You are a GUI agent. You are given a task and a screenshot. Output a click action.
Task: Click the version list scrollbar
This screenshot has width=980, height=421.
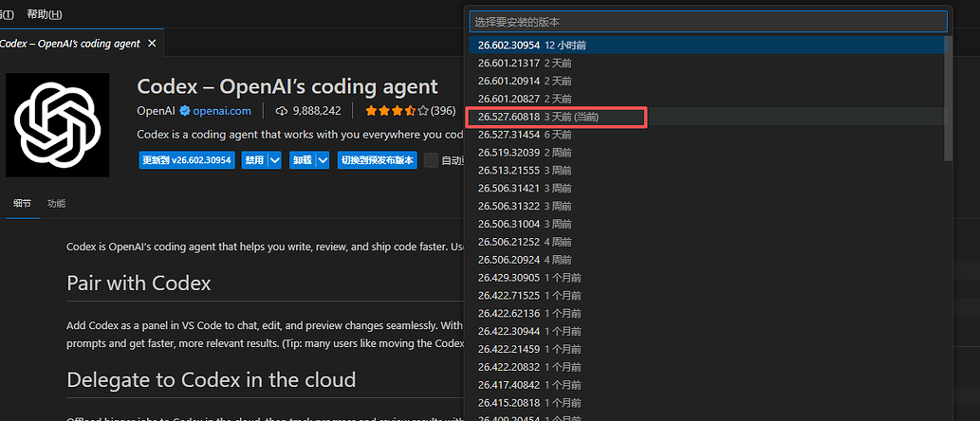949,98
